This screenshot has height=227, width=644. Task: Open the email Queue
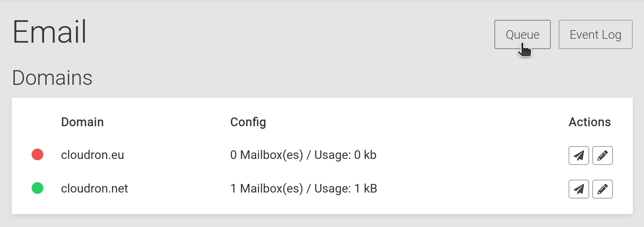(522, 34)
